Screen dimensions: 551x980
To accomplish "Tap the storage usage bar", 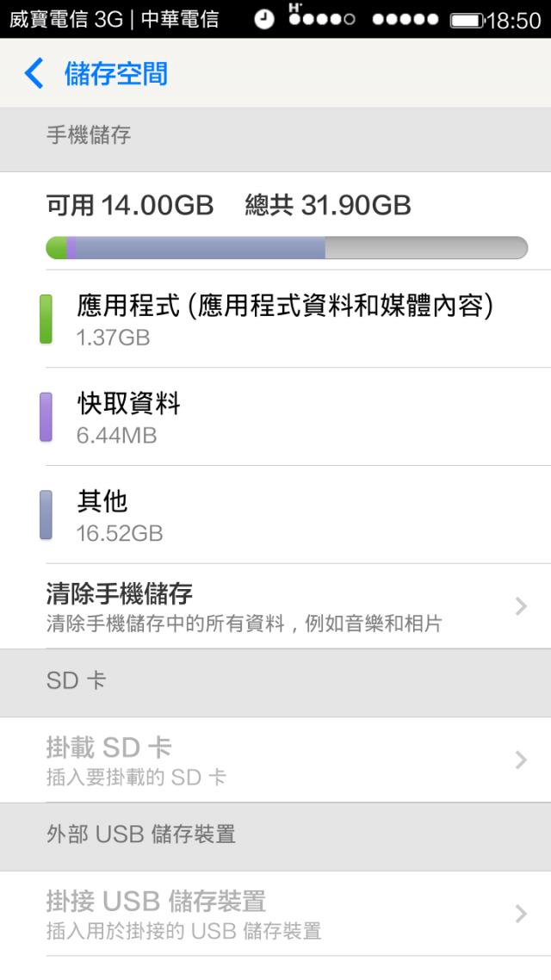I will [x=287, y=247].
